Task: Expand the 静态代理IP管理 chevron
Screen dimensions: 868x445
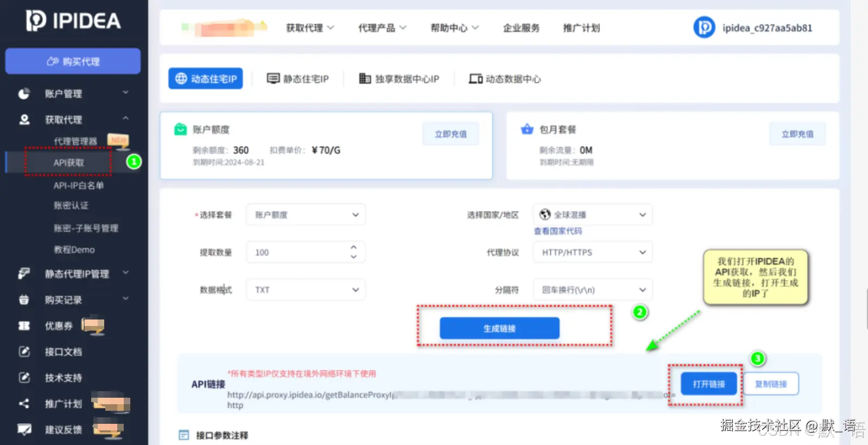Action: tap(125, 272)
